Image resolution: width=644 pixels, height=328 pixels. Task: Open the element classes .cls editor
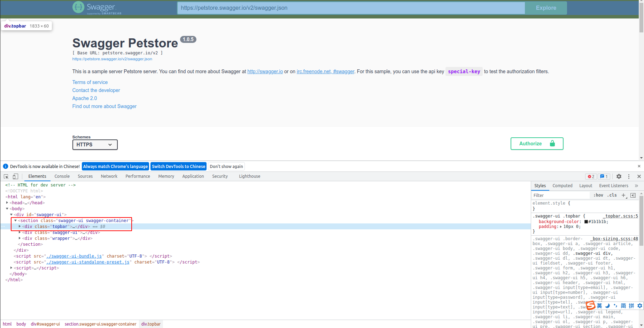612,195
